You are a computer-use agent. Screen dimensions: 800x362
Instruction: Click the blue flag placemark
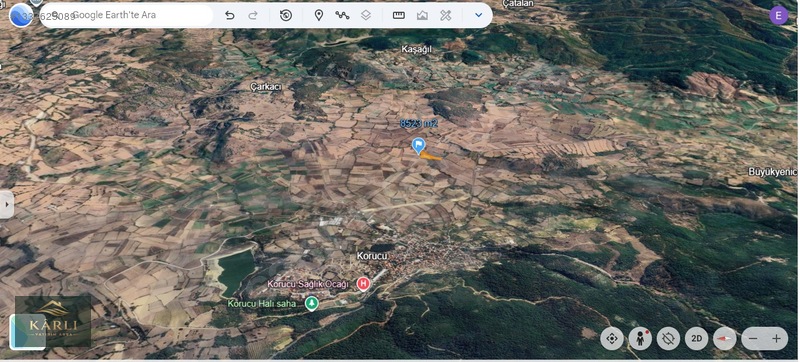click(x=418, y=146)
